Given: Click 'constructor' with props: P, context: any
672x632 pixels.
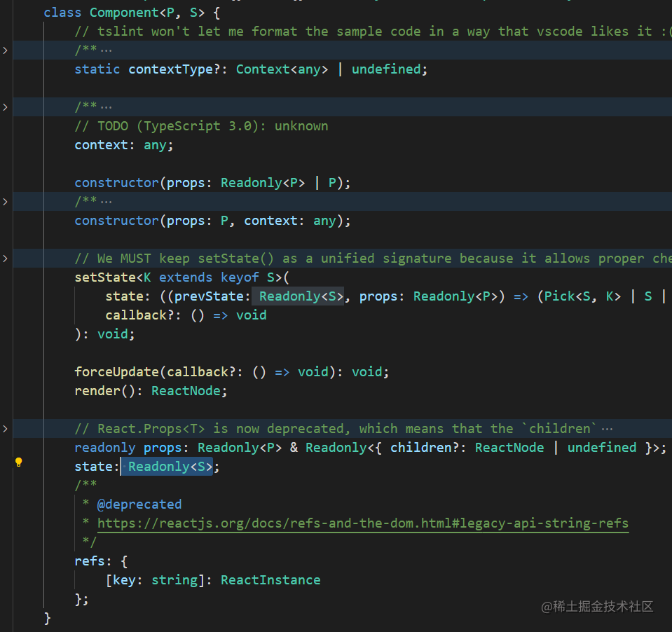Looking at the screenshot, I should (x=116, y=221).
